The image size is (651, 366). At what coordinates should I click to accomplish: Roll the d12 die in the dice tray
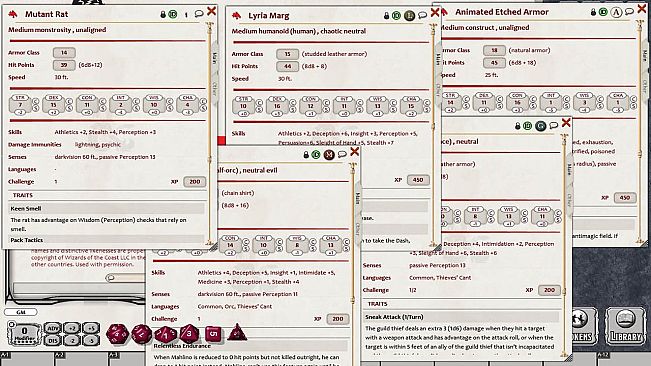click(x=142, y=334)
